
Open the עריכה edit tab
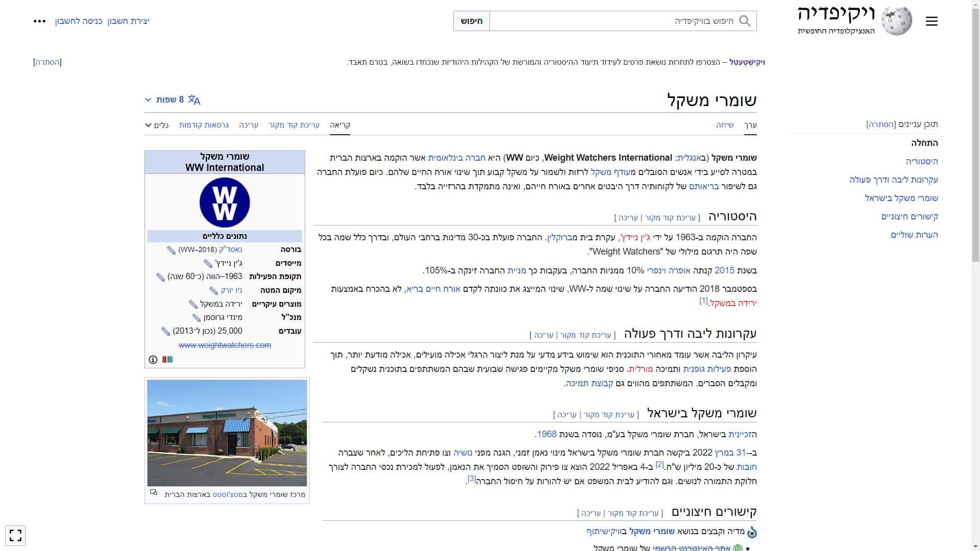pos(249,125)
